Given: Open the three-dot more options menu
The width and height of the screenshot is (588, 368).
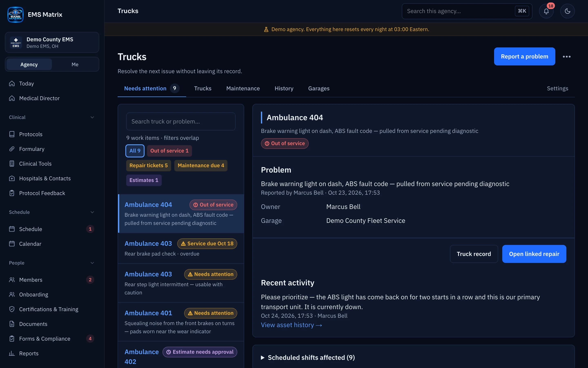Looking at the screenshot, I should [566, 56].
